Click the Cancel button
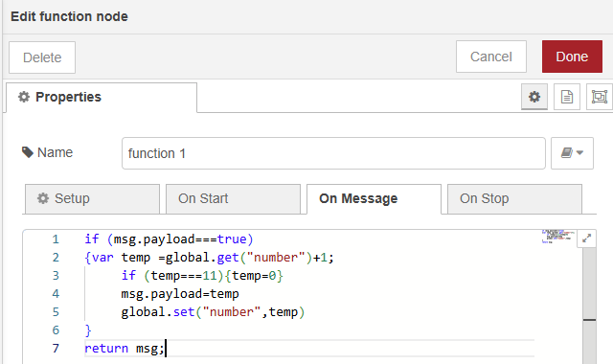613x364 pixels. [491, 57]
